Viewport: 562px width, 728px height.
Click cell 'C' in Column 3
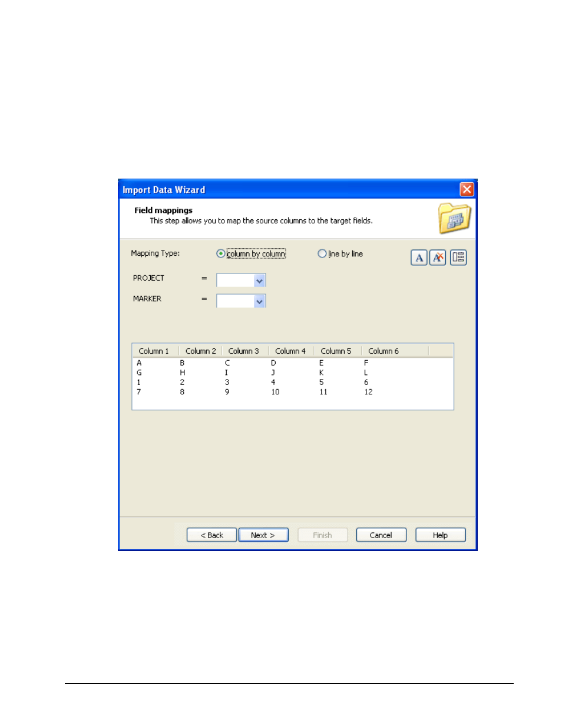click(x=227, y=363)
